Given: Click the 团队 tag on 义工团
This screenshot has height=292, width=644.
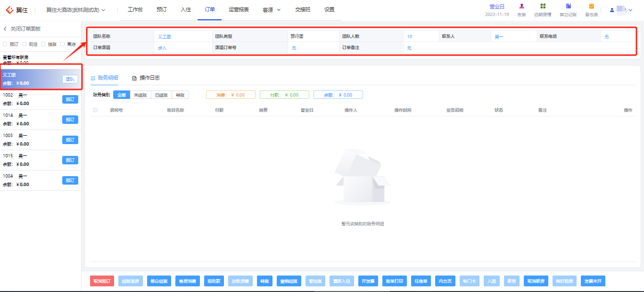Looking at the screenshot, I should tap(70, 79).
